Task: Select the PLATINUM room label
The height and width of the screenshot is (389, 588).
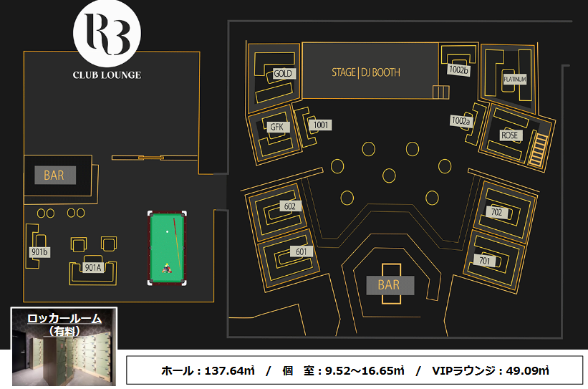Action: coord(514,79)
